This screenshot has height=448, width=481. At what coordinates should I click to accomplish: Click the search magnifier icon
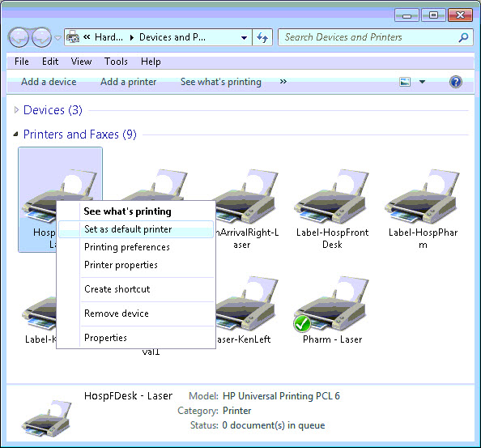(463, 37)
